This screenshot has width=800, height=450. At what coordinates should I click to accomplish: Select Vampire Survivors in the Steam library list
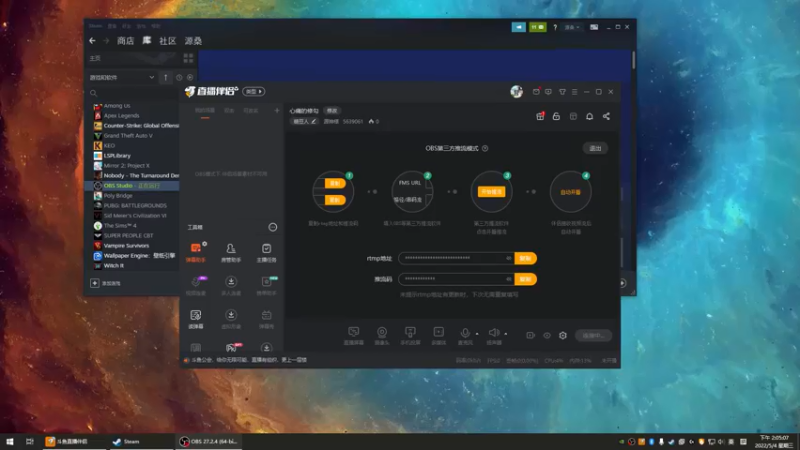click(x=126, y=245)
